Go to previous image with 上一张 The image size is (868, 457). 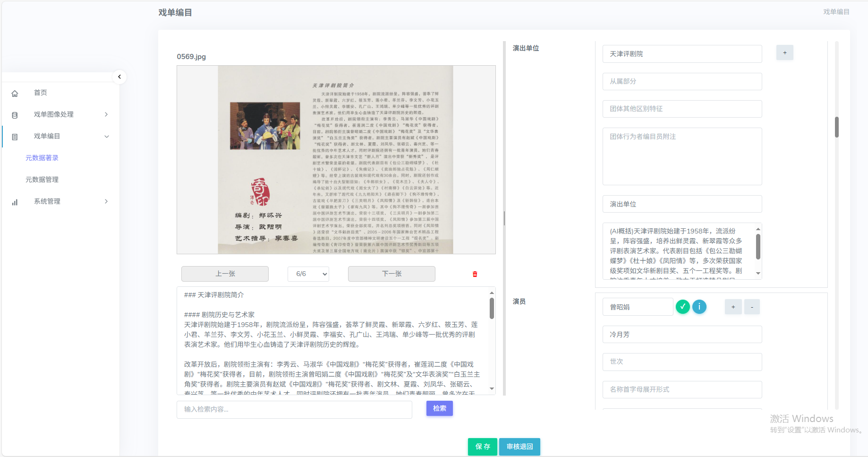click(225, 274)
